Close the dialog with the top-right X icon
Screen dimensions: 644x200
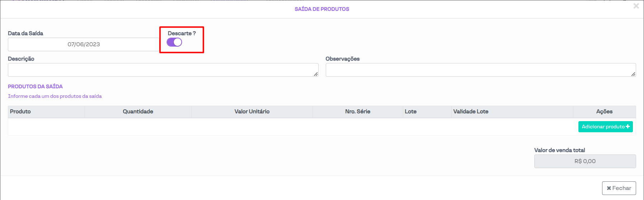coord(636,6)
